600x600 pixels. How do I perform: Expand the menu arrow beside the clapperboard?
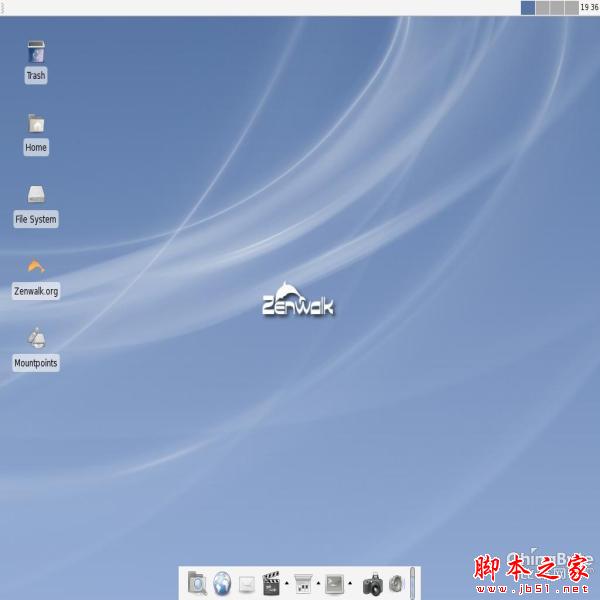(x=287, y=583)
